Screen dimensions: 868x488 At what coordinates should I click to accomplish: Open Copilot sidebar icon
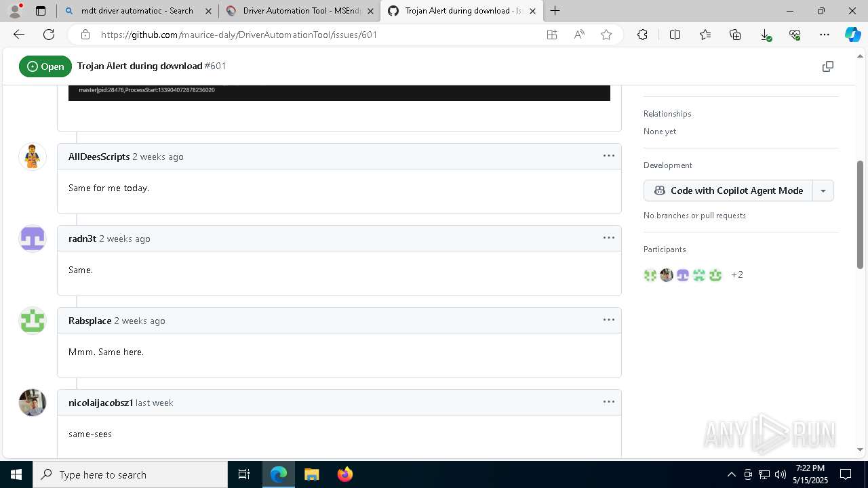click(x=852, y=35)
